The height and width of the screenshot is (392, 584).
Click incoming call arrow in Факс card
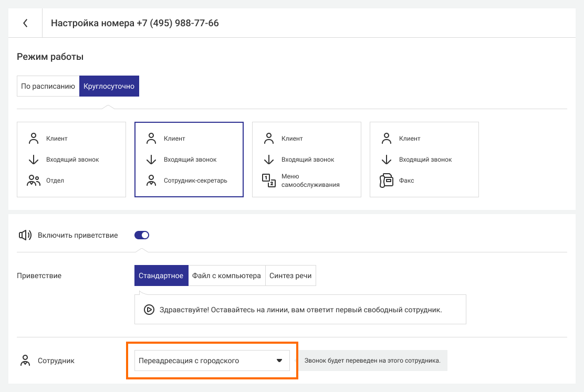click(x=387, y=160)
